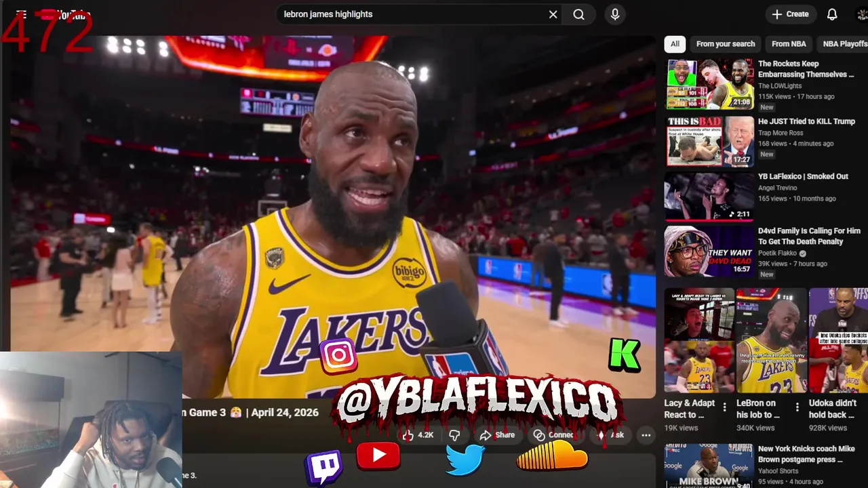Click the Ask button under the video

click(610, 435)
